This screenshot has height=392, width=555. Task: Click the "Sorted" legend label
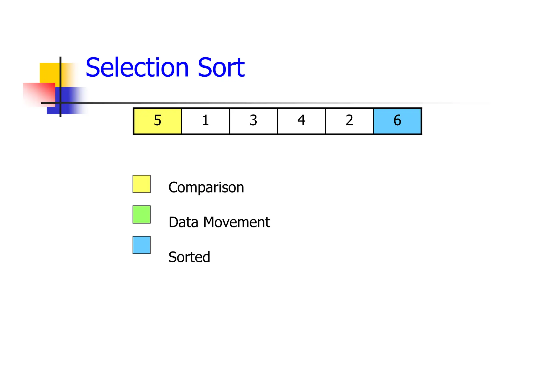coord(189,257)
